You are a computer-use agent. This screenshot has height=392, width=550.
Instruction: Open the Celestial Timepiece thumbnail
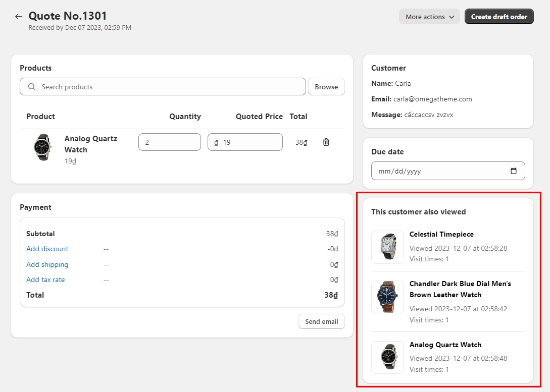(387, 247)
